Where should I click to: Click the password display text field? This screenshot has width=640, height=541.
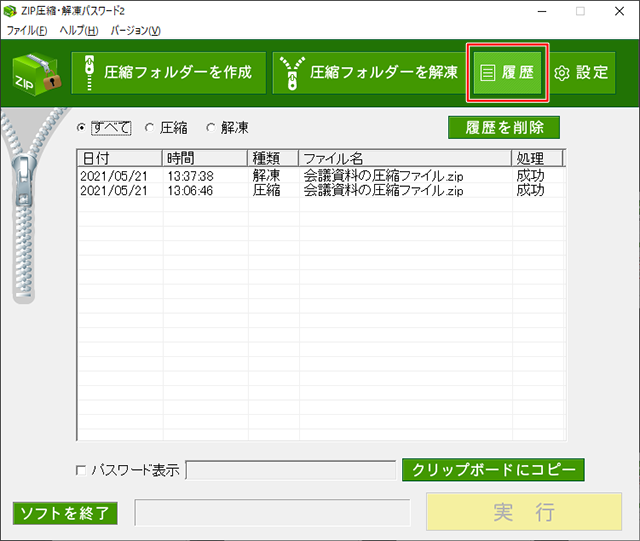tap(291, 470)
